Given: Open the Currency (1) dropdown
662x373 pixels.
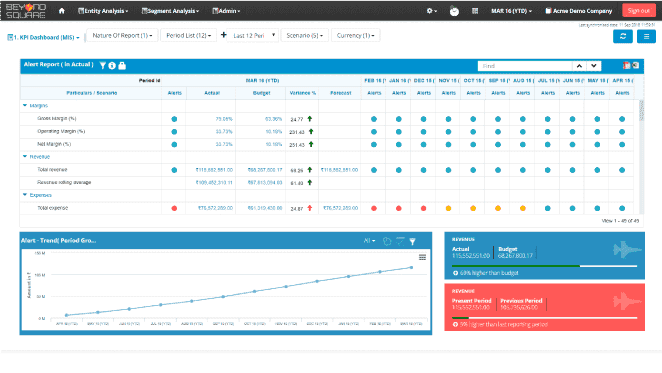Looking at the screenshot, I should coord(355,35).
